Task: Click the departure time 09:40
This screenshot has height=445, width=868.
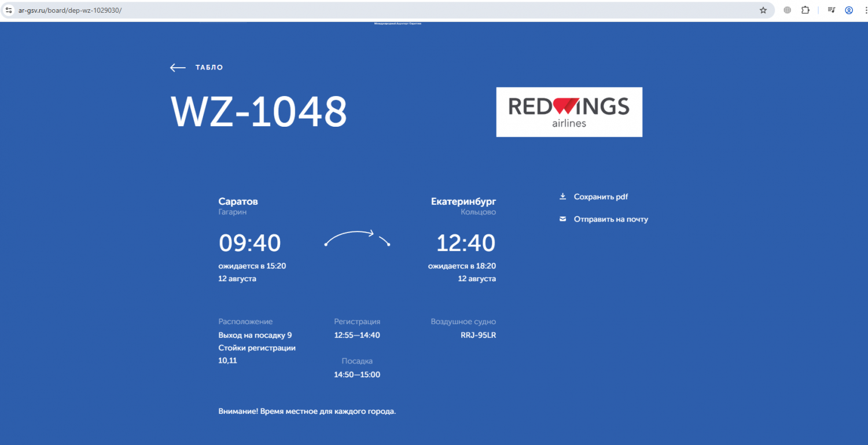Action: pyautogui.click(x=249, y=243)
